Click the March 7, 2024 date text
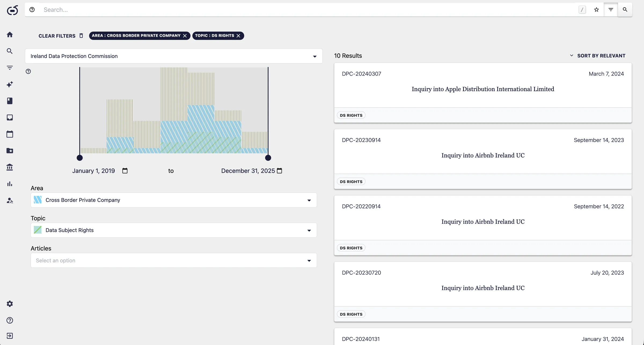This screenshot has height=345, width=644. click(606, 74)
